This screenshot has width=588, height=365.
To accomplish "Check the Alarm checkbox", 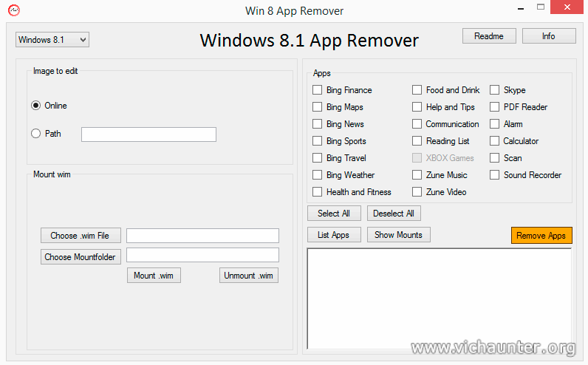I will pyautogui.click(x=495, y=124).
